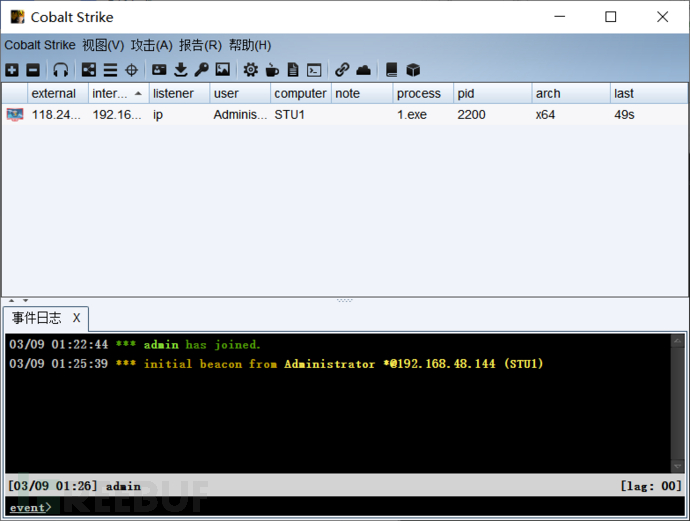Sort by the computer column header
Screen dimensions: 690x521
click(x=301, y=93)
